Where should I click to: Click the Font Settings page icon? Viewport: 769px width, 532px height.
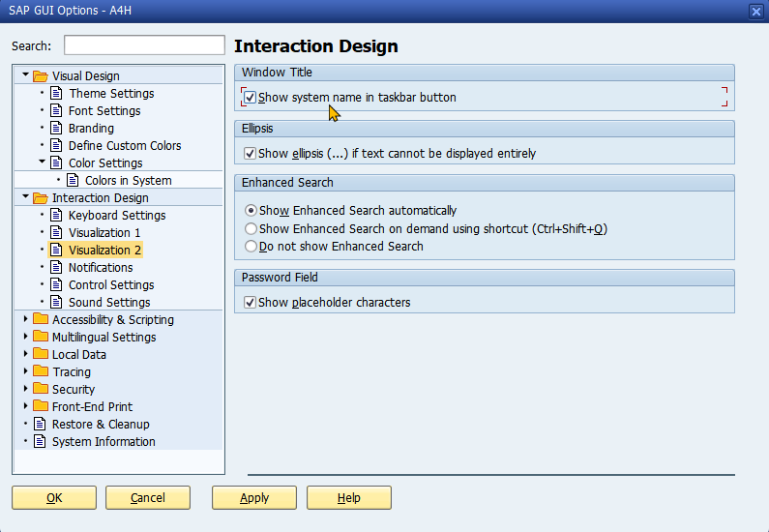pos(56,111)
